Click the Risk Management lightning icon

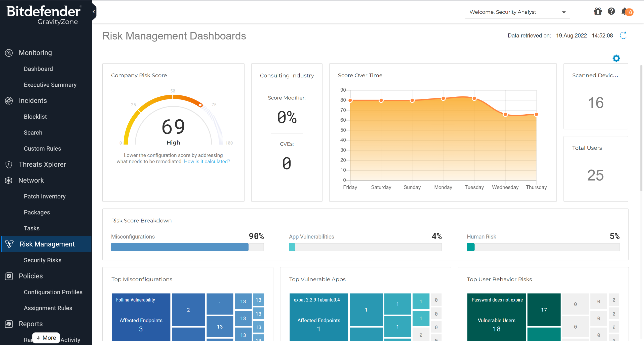(9, 244)
